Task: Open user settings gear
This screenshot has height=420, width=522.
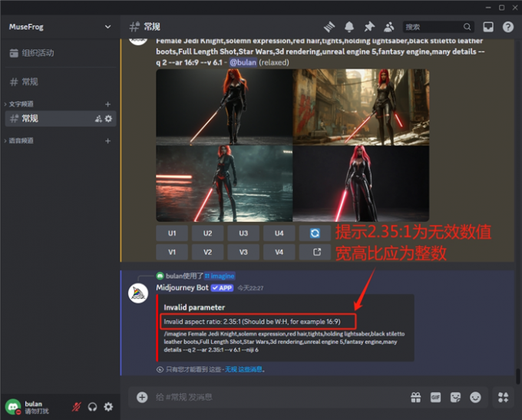Action: click(108, 407)
